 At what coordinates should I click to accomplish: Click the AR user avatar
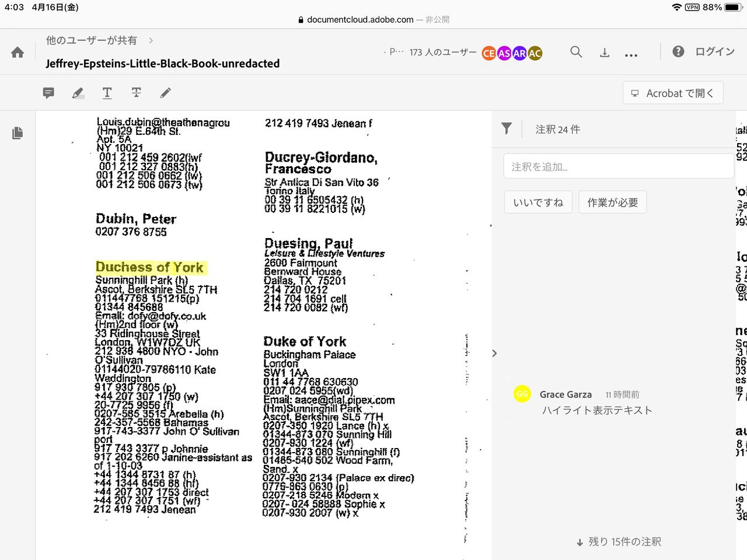pyautogui.click(x=519, y=54)
